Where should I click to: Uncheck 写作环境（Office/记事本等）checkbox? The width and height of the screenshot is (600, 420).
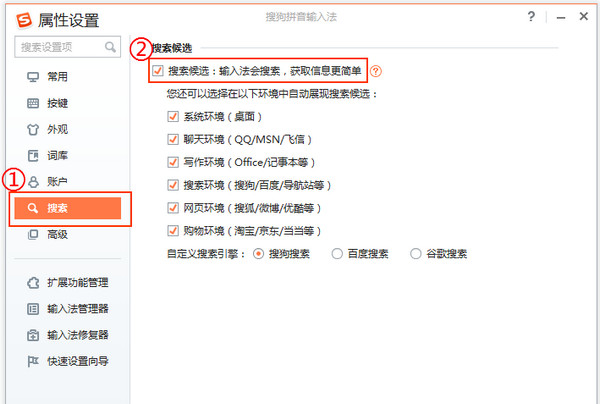tap(173, 162)
